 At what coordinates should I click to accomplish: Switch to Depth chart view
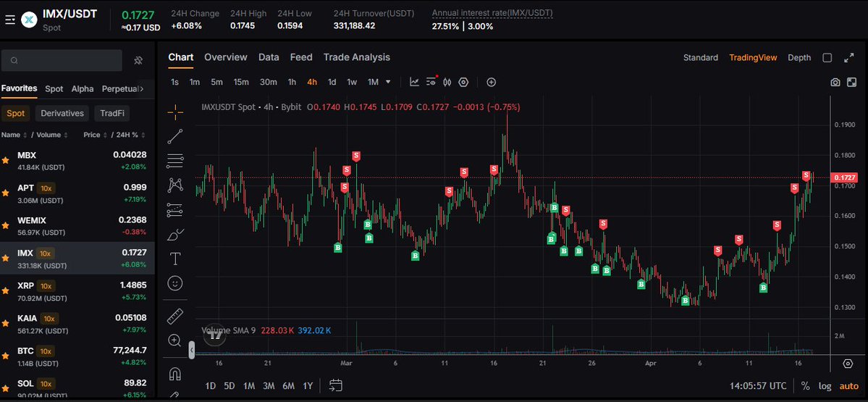[x=799, y=58]
